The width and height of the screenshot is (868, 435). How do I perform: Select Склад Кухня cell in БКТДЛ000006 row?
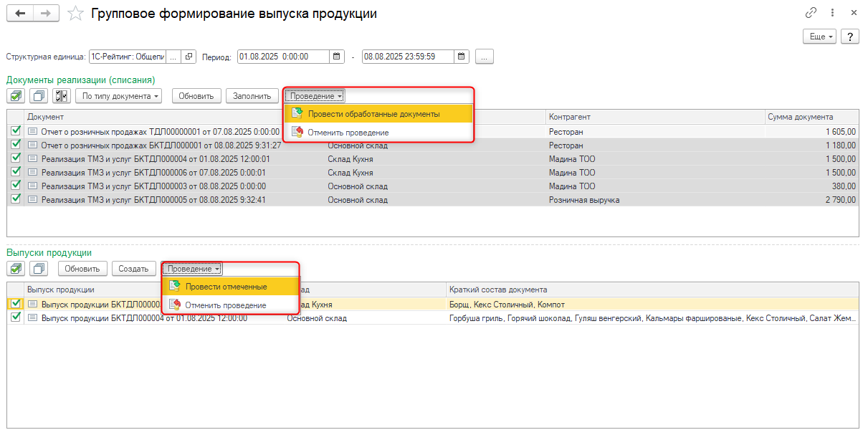pos(435,172)
